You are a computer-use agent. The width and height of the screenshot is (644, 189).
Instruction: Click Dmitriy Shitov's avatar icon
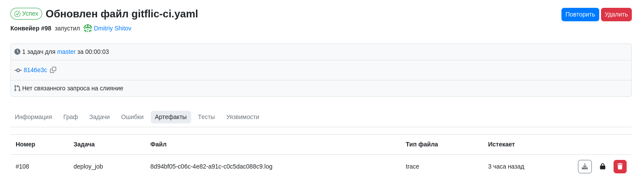click(88, 28)
